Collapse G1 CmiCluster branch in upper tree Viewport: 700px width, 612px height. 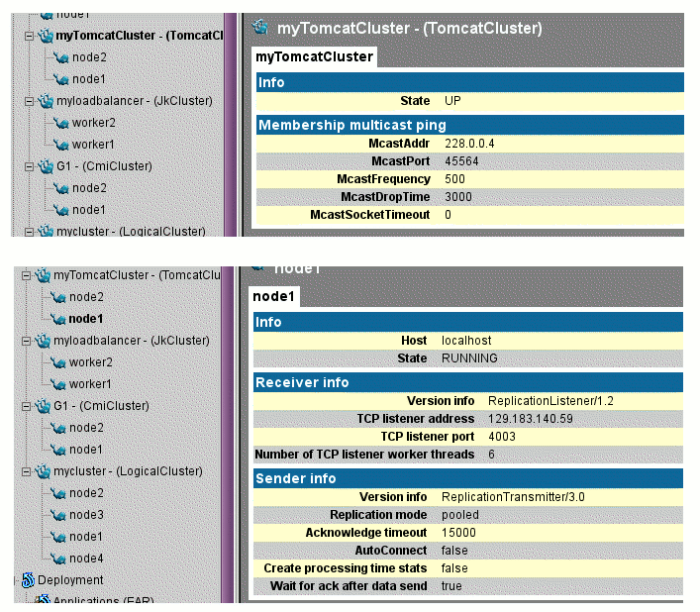coord(29,167)
